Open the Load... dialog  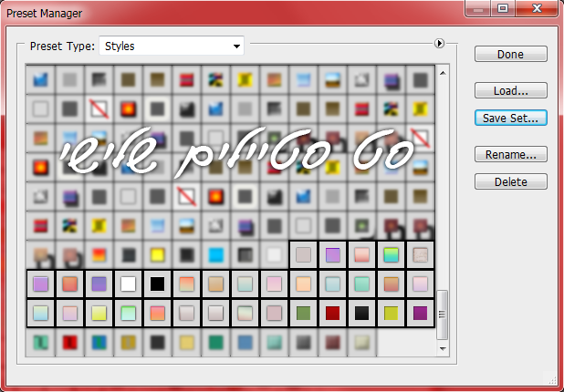[511, 90]
